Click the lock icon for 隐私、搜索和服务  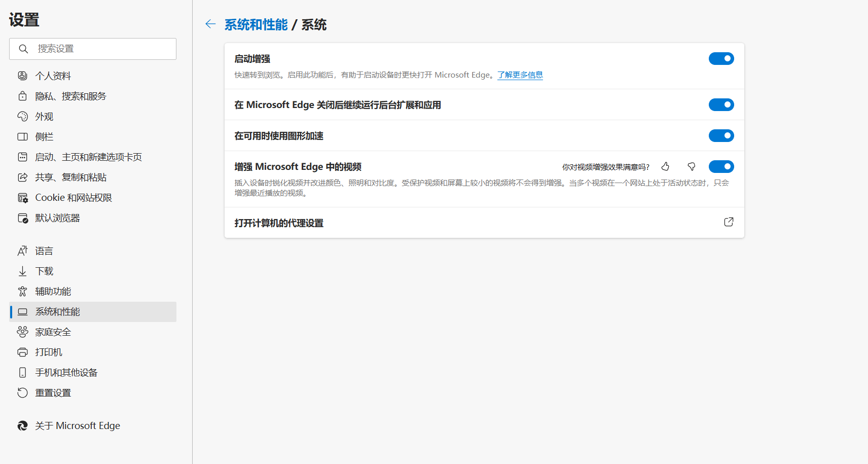[x=22, y=96]
